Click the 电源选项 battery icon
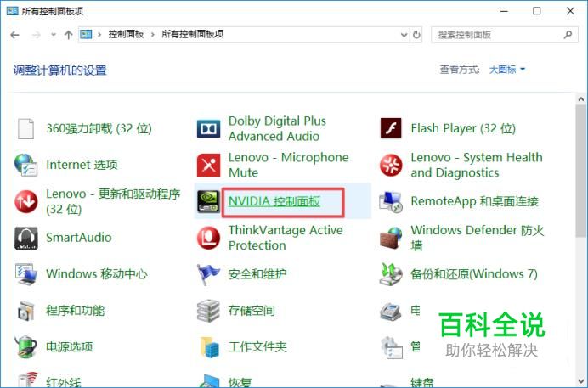 (x=25, y=346)
